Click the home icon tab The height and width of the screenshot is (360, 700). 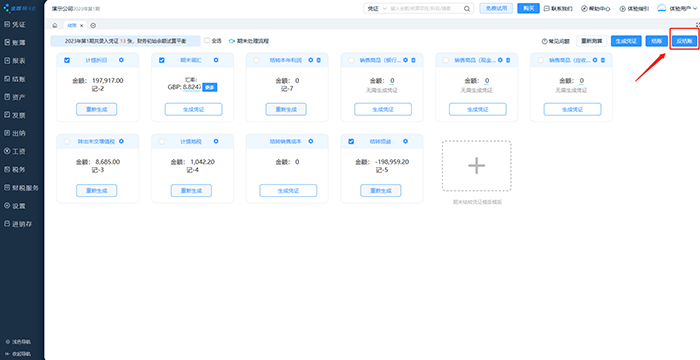pyautogui.click(x=55, y=25)
